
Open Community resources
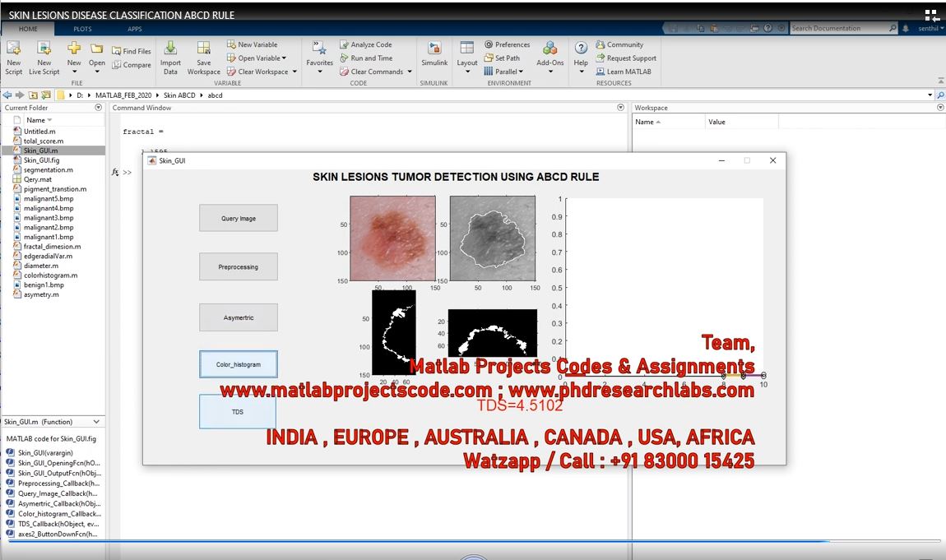[619, 44]
